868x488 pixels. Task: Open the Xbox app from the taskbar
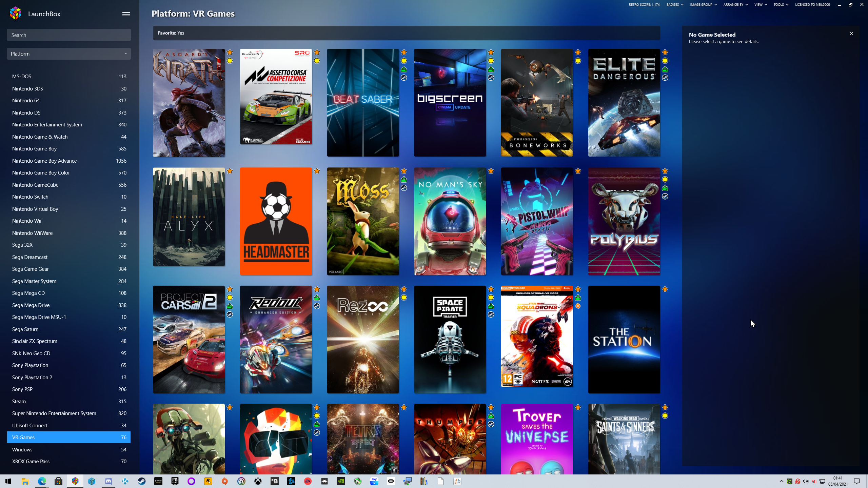coord(258,481)
